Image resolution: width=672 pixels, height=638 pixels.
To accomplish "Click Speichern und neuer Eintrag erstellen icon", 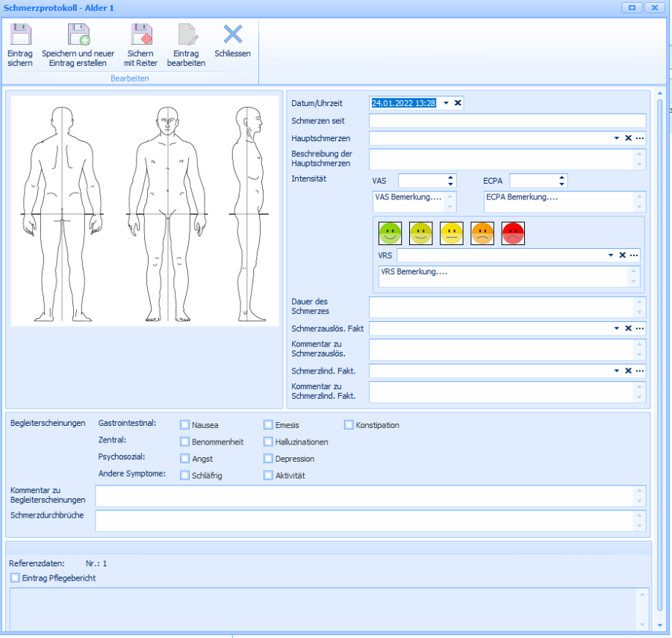I will pyautogui.click(x=78, y=35).
